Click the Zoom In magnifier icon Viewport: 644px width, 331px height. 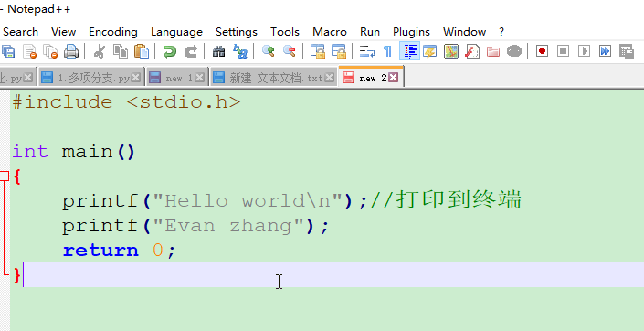[269, 51]
